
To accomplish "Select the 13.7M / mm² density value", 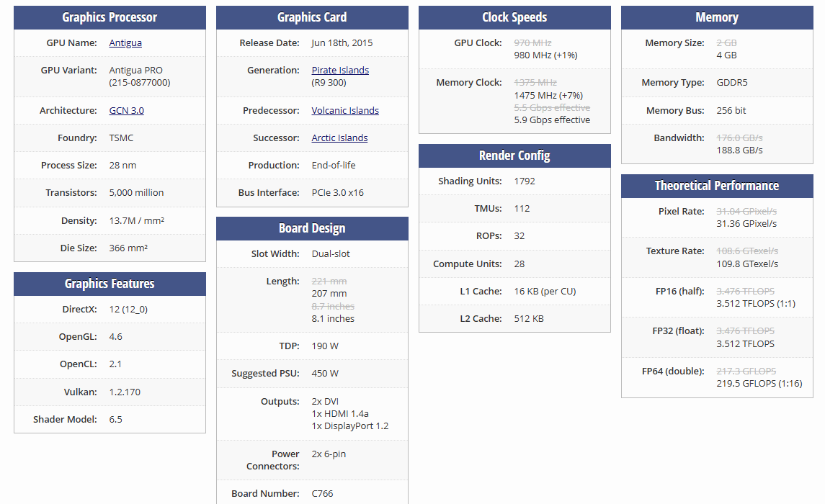I will point(136,221).
